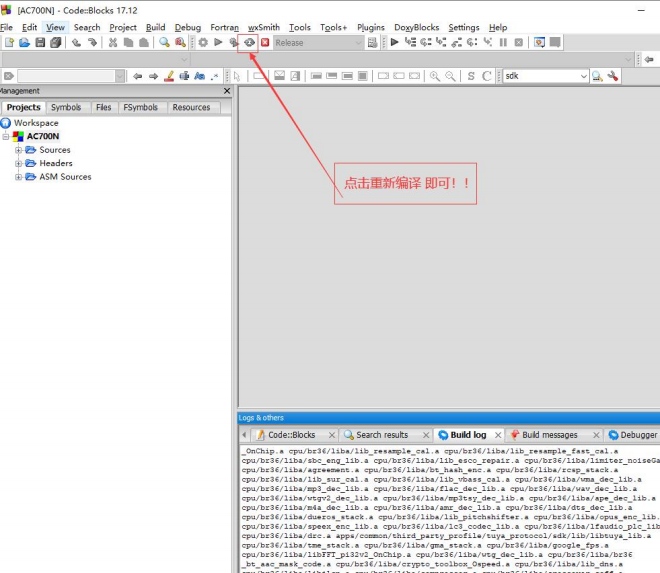Image resolution: width=660 pixels, height=573 pixels.
Task: Open the Release build target dropdown
Action: click(x=318, y=43)
